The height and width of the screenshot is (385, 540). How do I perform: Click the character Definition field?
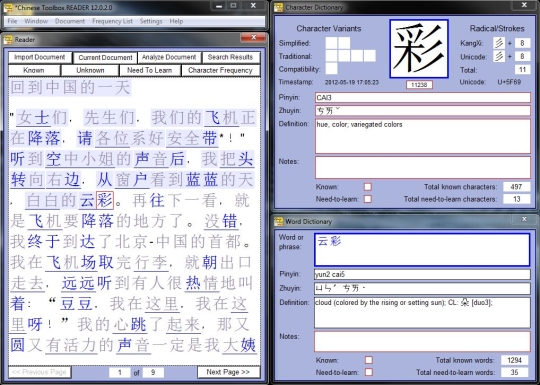[423, 136]
